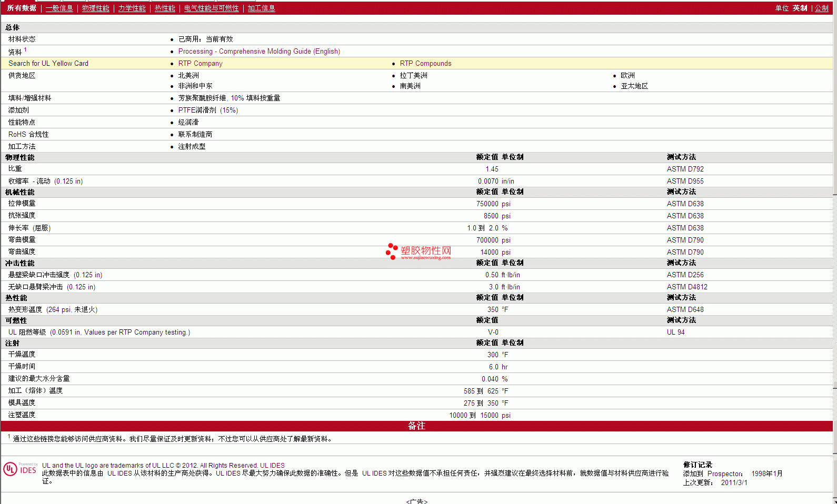Click 模具温度 row label
This screenshot has width=837, height=504.
point(22,403)
